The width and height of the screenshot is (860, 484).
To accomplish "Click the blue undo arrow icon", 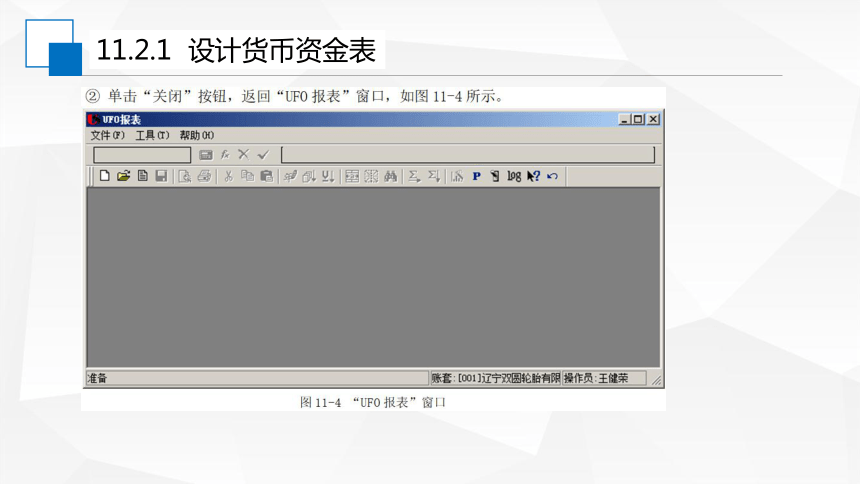I will [x=552, y=176].
